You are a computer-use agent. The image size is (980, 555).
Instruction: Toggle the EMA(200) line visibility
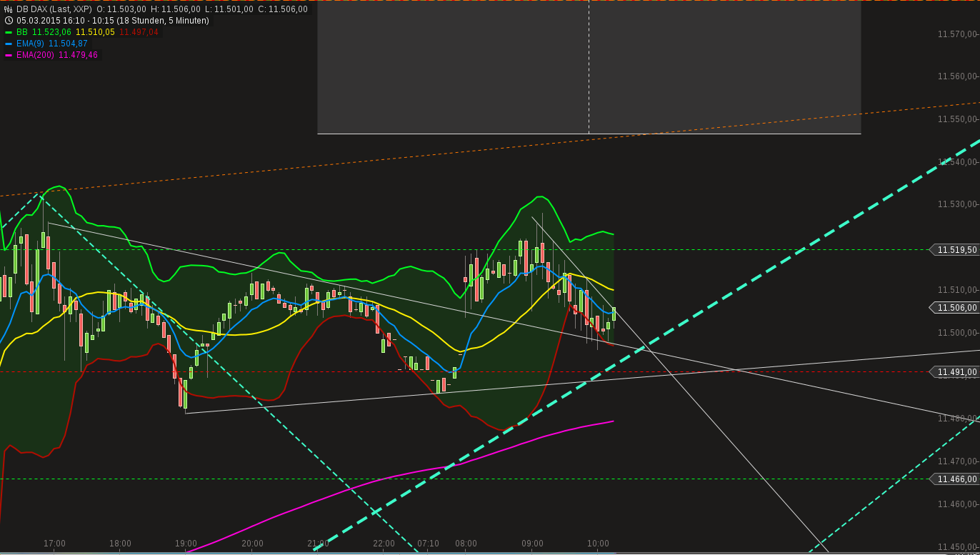click(x=9, y=55)
